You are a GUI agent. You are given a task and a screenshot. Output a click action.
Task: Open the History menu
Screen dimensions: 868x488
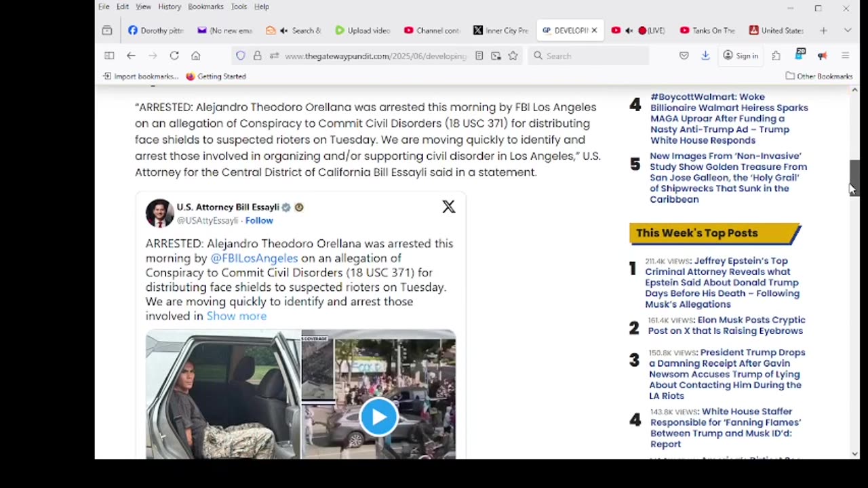pyautogui.click(x=170, y=7)
